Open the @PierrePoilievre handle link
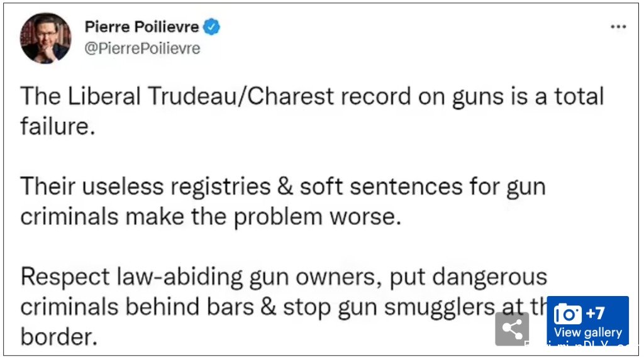644x357 pixels. [142, 48]
